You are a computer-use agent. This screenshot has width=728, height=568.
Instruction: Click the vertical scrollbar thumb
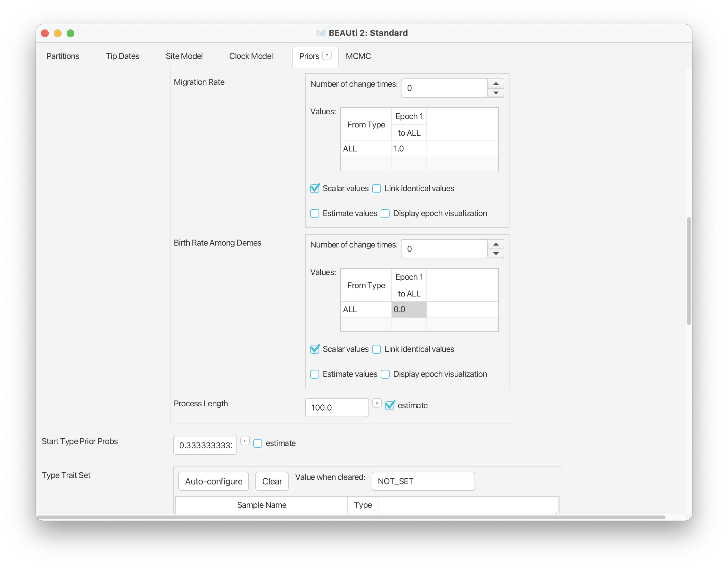[x=689, y=271]
